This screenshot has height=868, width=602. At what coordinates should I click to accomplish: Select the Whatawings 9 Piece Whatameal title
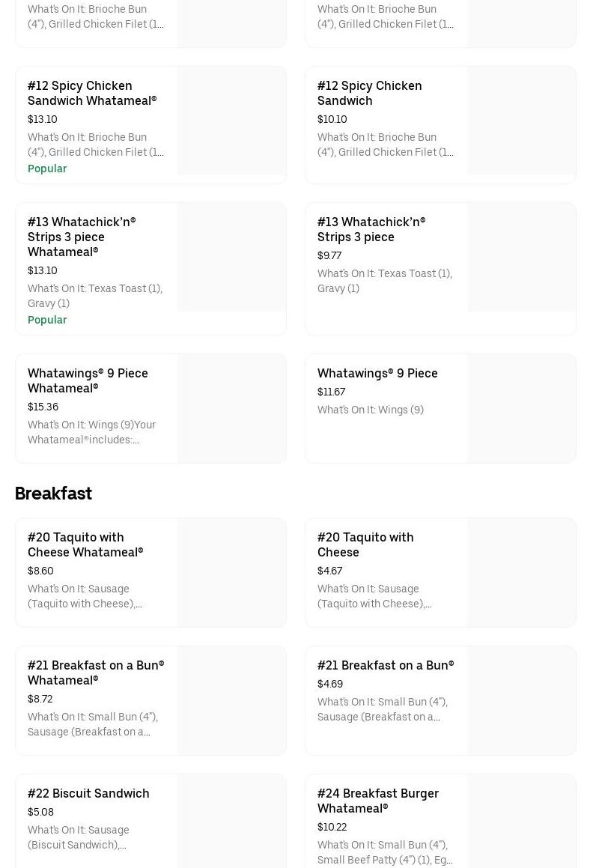[x=88, y=380]
